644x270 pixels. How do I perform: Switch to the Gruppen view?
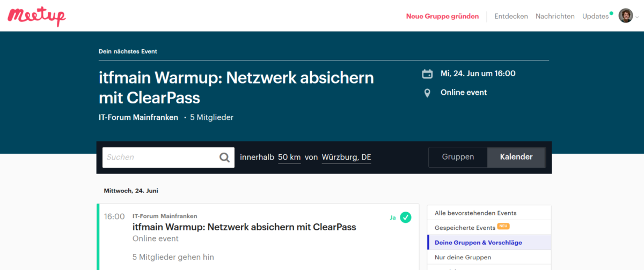click(x=458, y=157)
